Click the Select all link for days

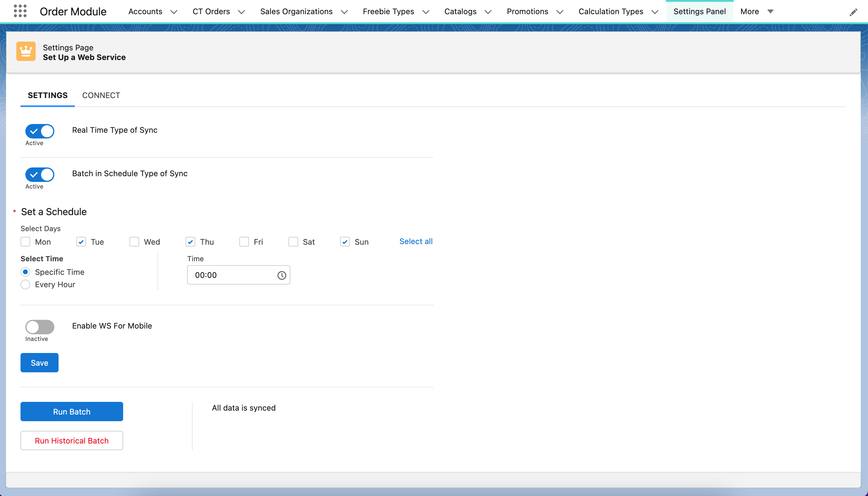pos(416,241)
